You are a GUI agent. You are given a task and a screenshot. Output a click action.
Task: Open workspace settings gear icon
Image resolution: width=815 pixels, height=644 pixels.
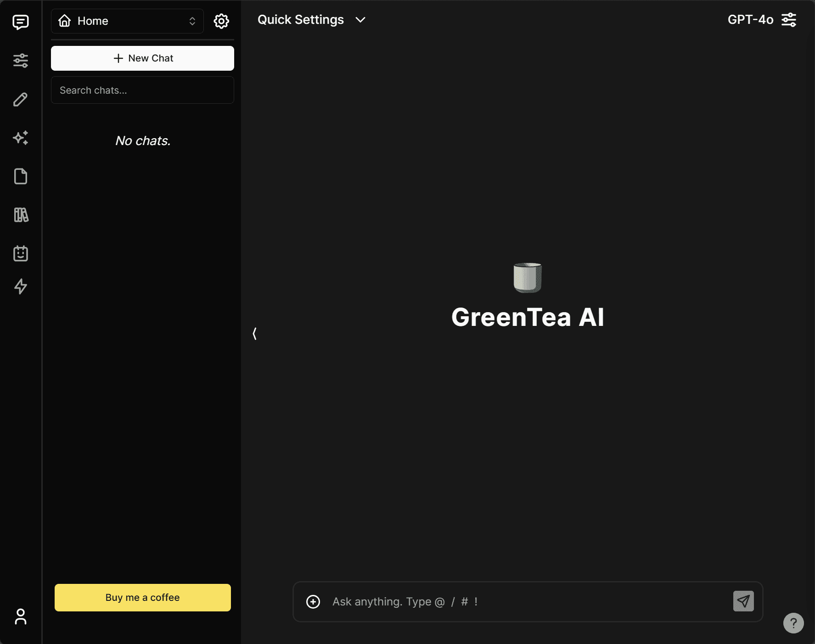point(221,21)
